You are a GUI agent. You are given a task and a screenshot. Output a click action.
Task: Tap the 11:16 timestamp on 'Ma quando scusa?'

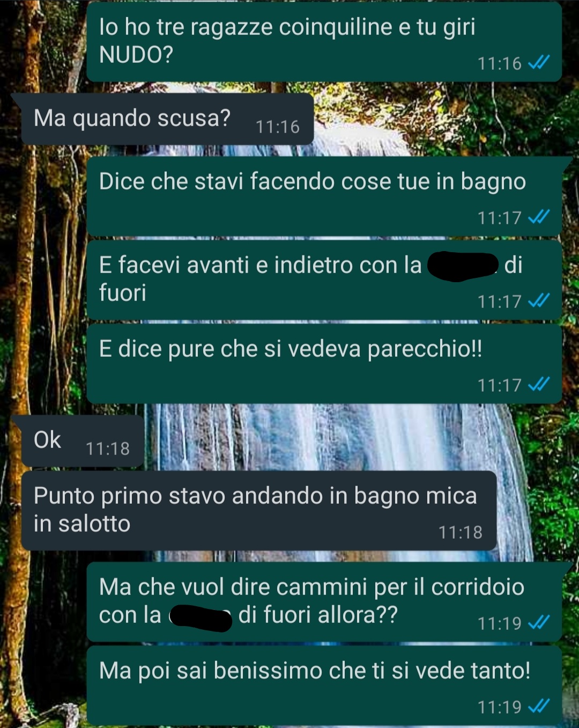278,127
